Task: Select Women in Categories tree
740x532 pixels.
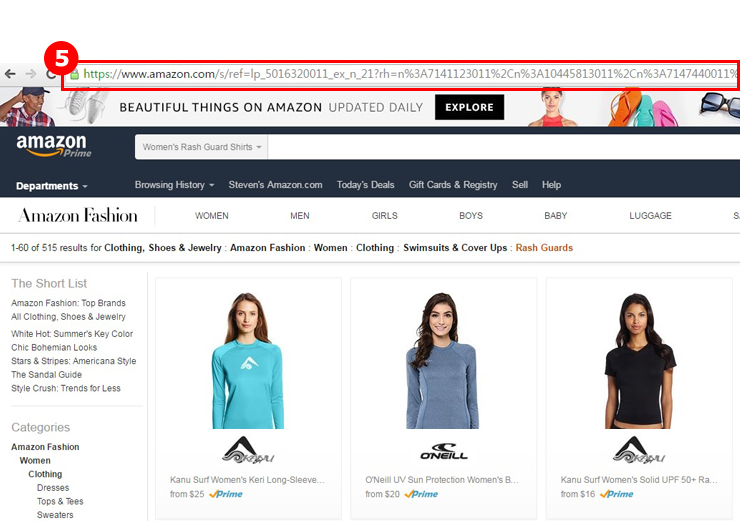Action: (x=35, y=461)
